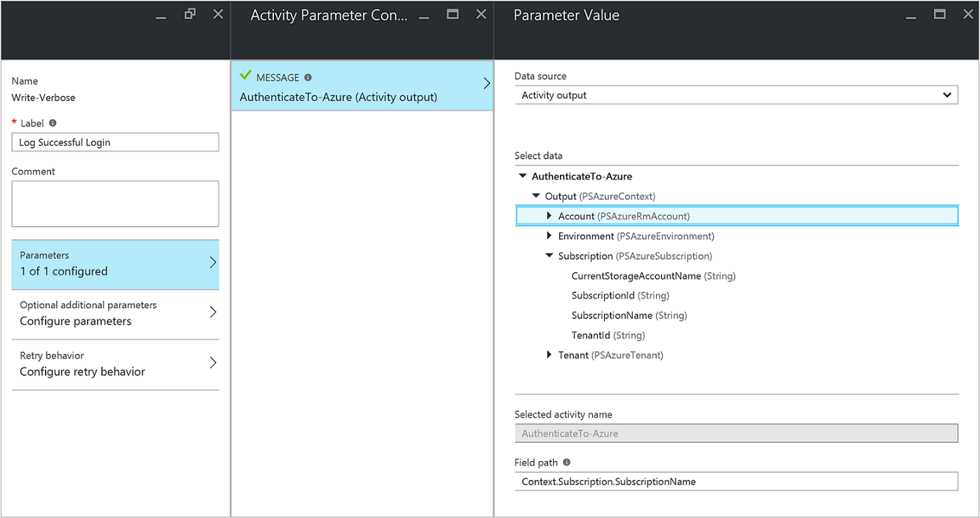Show the info tooltip icon beside MESSAGE
This screenshot has width=980, height=518.
[308, 78]
